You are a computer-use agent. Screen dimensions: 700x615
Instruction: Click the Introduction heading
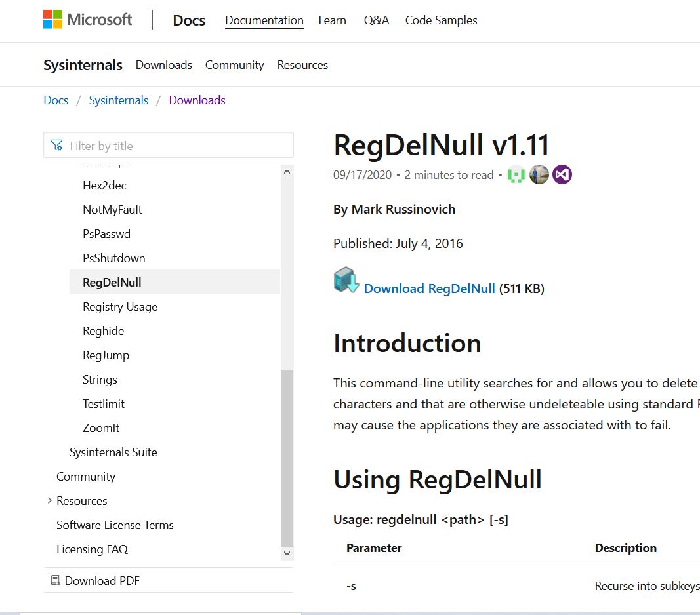pyautogui.click(x=407, y=343)
